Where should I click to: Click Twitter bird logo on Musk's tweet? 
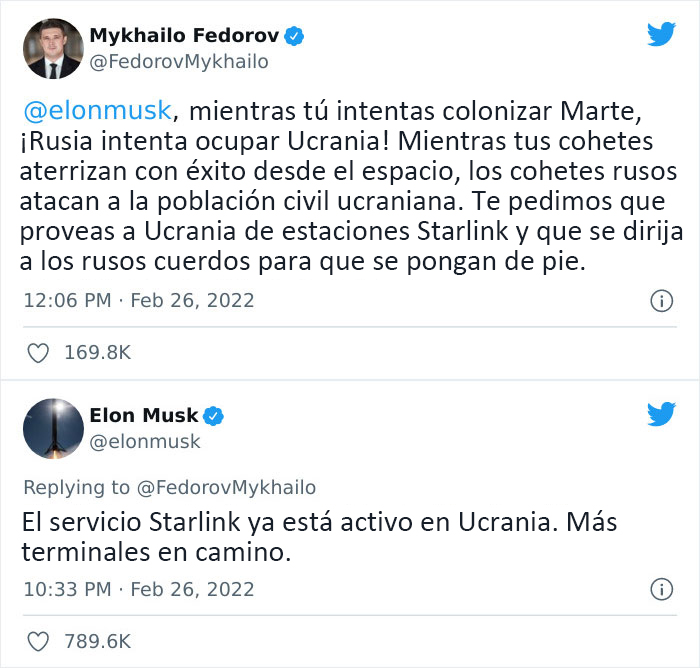click(x=661, y=413)
